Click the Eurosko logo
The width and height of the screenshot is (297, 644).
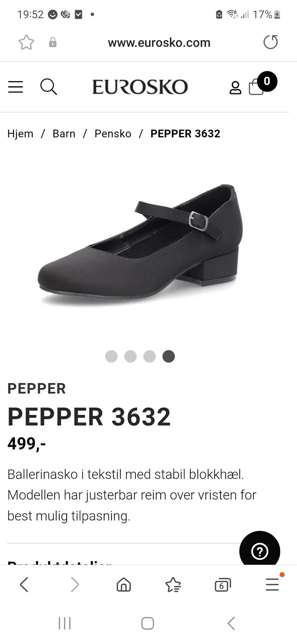140,87
